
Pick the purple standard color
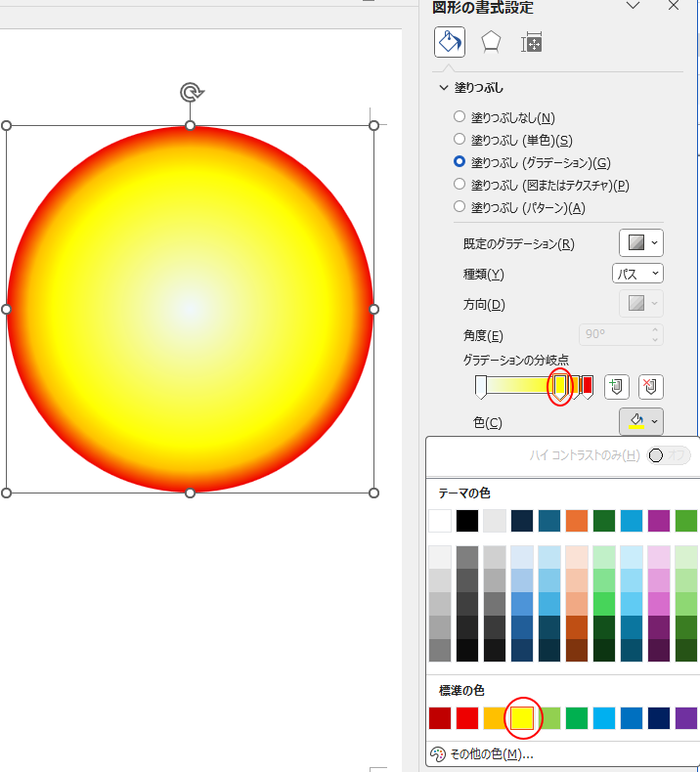(686, 718)
